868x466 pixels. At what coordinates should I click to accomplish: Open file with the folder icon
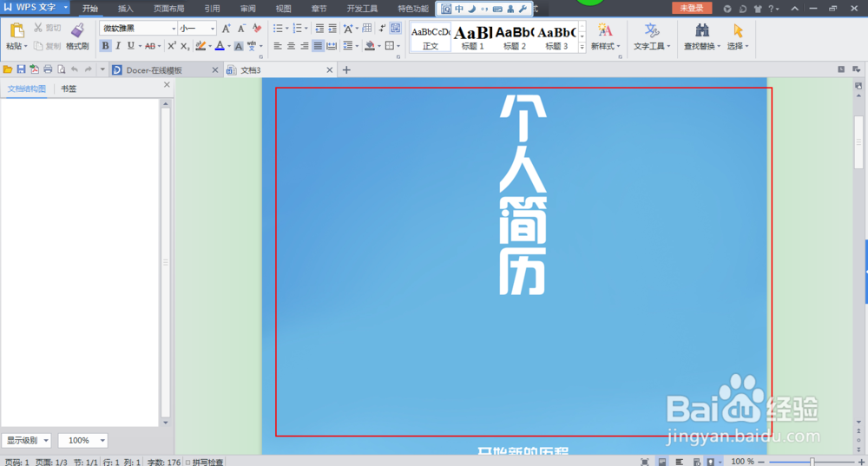(8, 69)
